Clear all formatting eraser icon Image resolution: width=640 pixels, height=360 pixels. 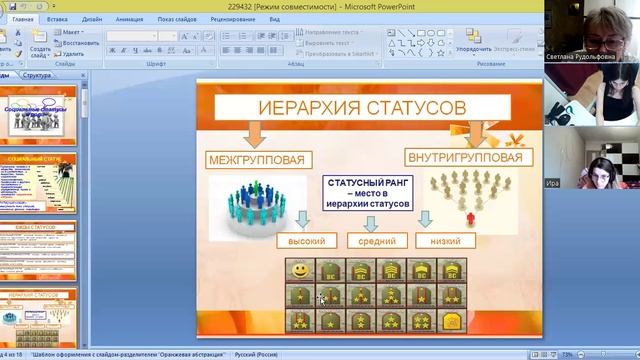pyautogui.click(x=209, y=37)
